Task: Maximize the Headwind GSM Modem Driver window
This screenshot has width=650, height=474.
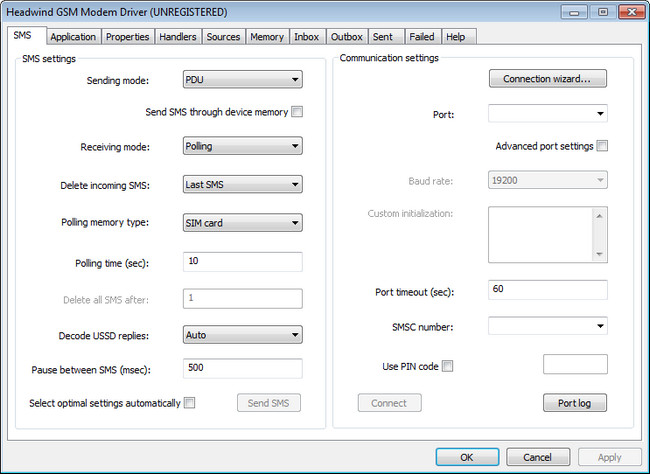Action: click(603, 12)
